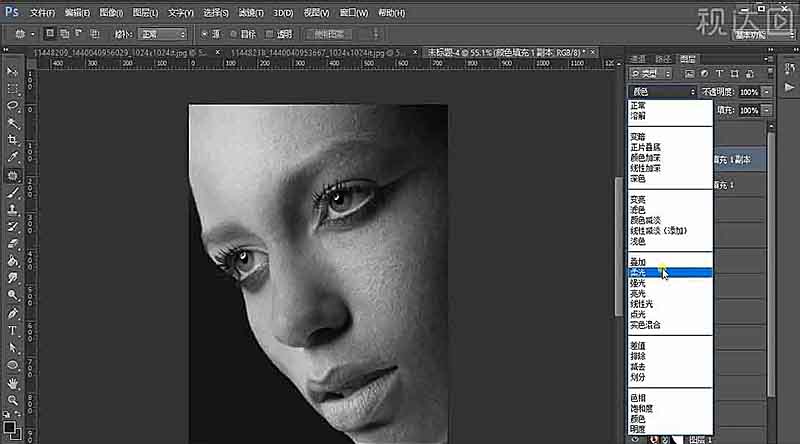
Task: Switch to the 通道 (Channels) tab
Action: pyautogui.click(x=638, y=59)
